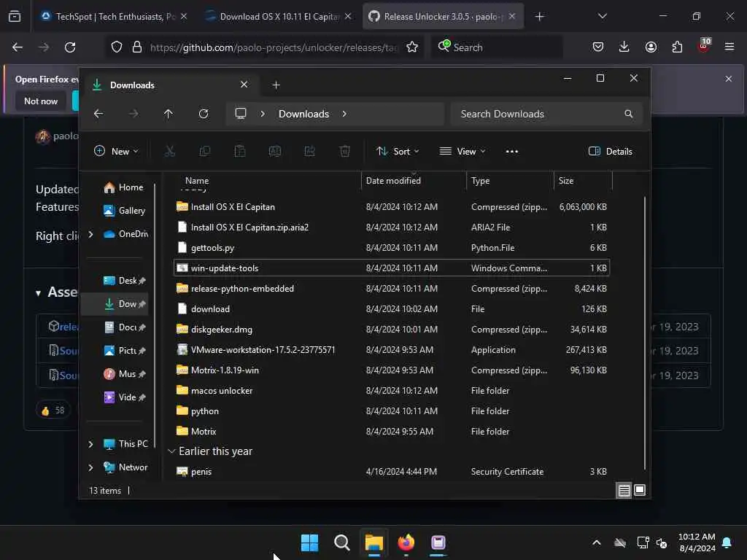Select VMware-workstation-17.5.2-23775571 installer

(392, 349)
